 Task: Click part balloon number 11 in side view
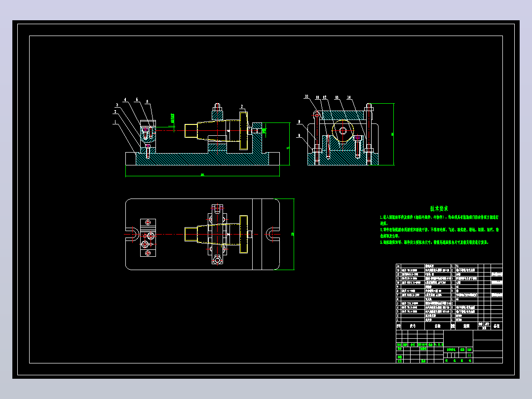click(x=318, y=97)
